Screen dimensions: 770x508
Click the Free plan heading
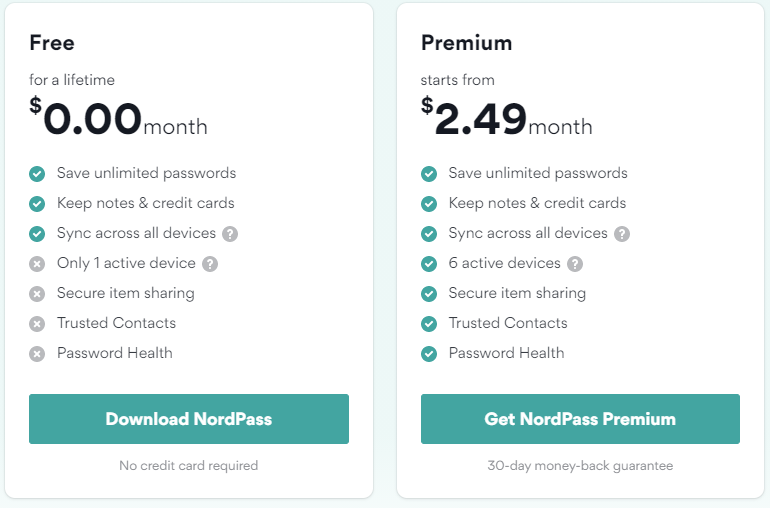52,43
